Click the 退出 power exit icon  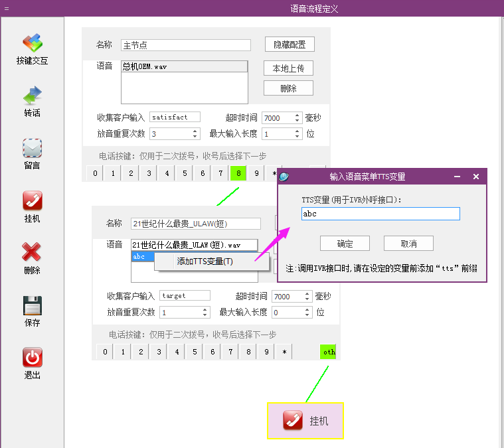click(32, 358)
